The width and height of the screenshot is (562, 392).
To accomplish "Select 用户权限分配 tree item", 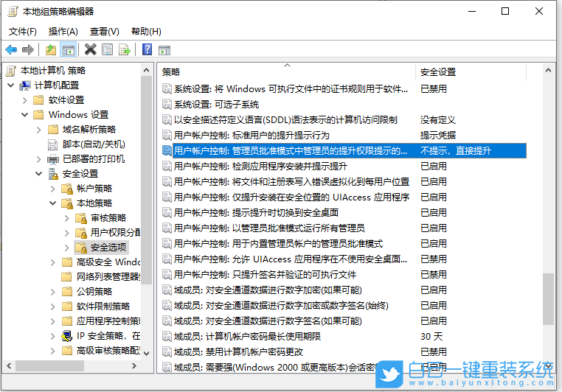I will [115, 233].
